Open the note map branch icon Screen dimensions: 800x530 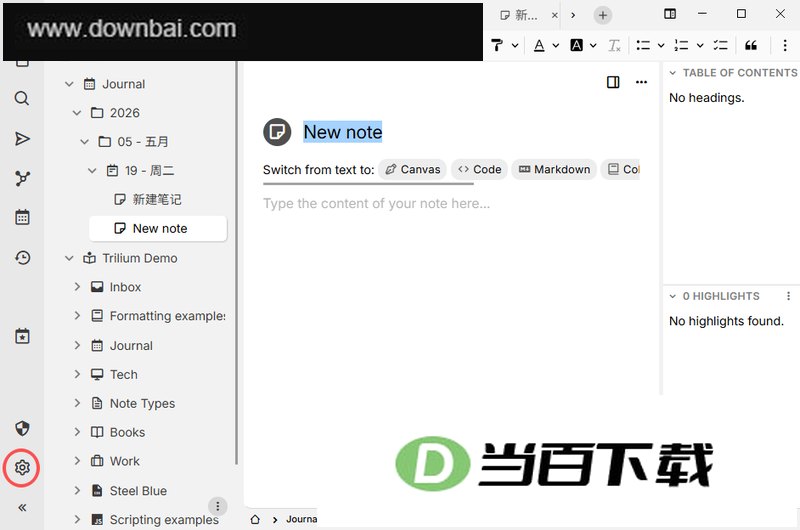pyautogui.click(x=22, y=179)
